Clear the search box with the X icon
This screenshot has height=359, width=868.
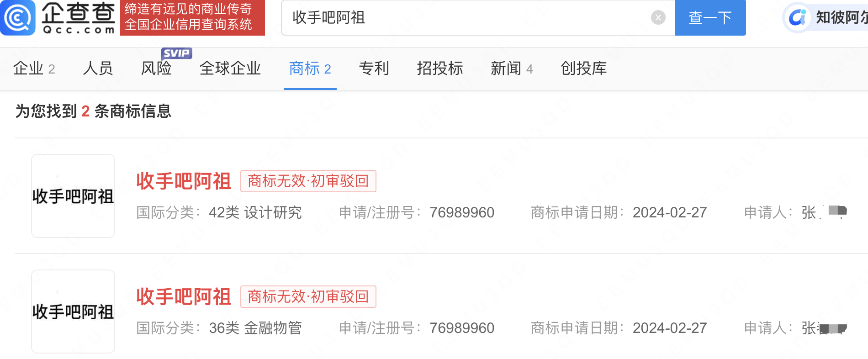tap(658, 18)
